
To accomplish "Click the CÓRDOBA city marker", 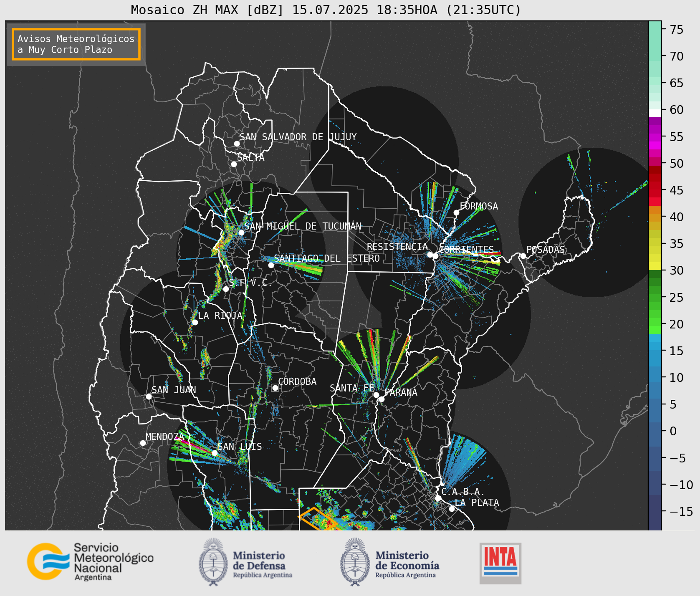I will point(275,388).
